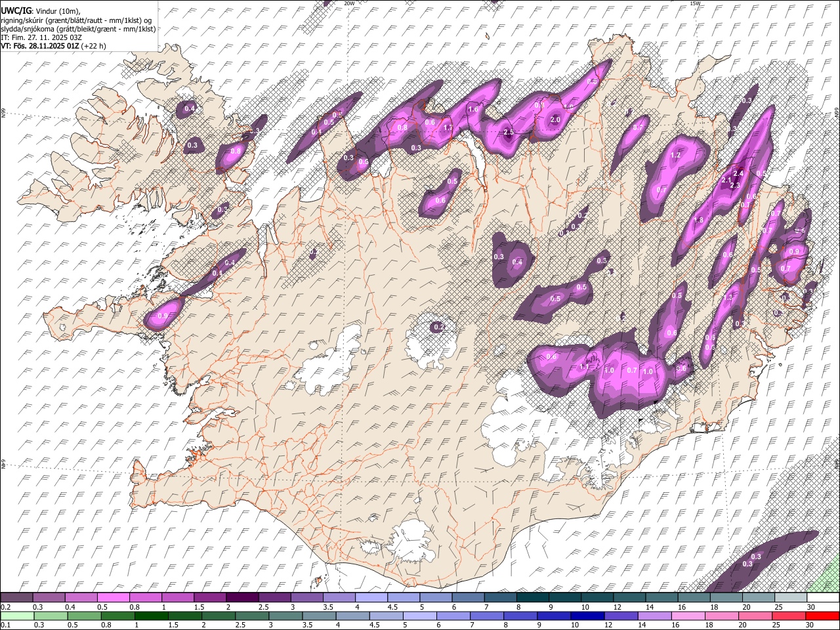The width and height of the screenshot is (840, 630).
Task: Click the '1.8' precipitation value on the map
Action: point(699,220)
